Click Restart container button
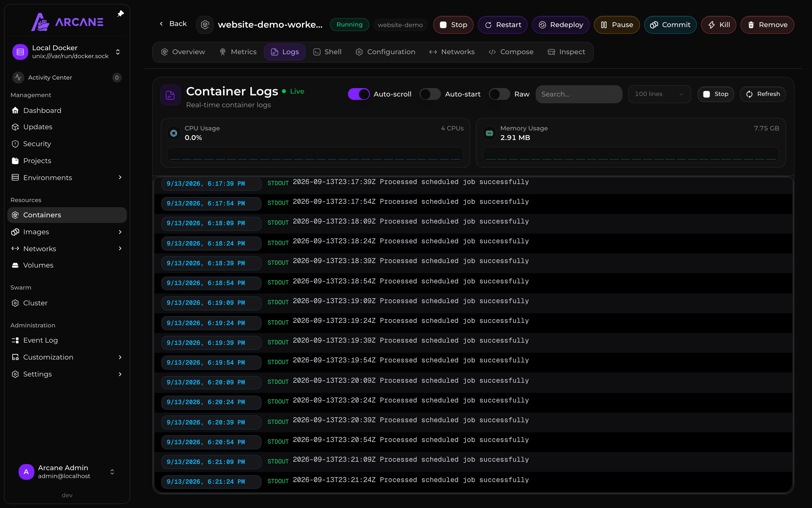 503,25
